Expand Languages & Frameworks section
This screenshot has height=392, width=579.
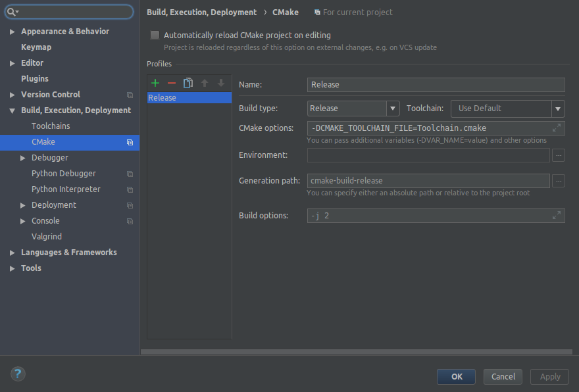13,253
